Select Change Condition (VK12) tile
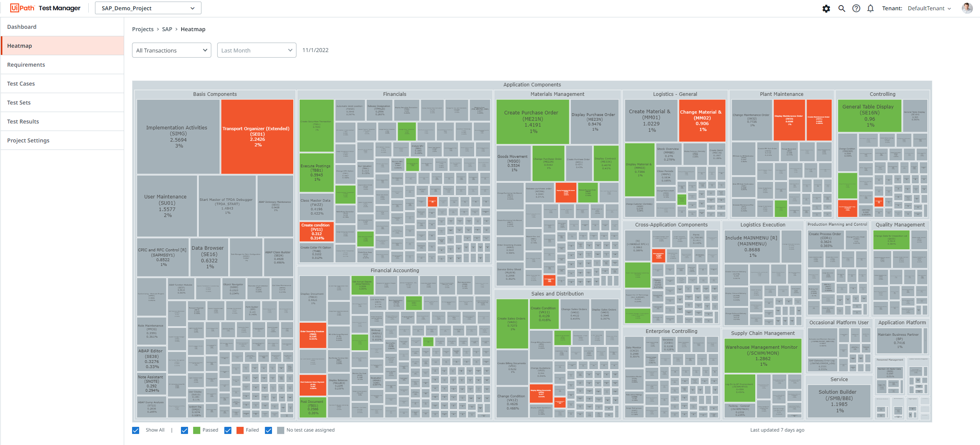The image size is (980, 445). click(512, 402)
